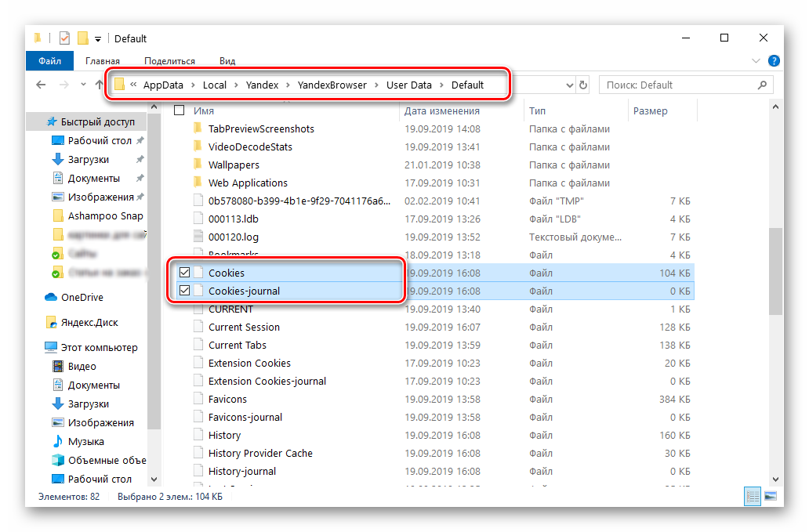Image resolution: width=809 pixels, height=532 pixels.
Task: Click Default in the address path
Action: 467,85
